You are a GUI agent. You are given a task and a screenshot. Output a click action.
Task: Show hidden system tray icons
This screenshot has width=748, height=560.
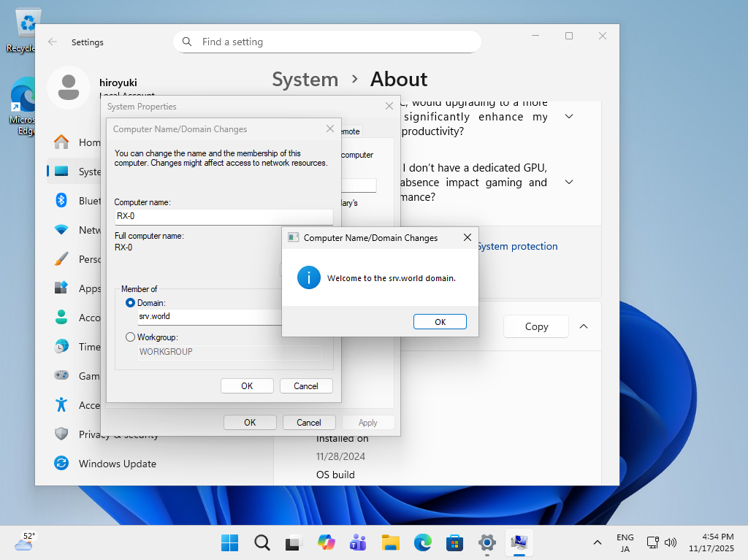(598, 542)
